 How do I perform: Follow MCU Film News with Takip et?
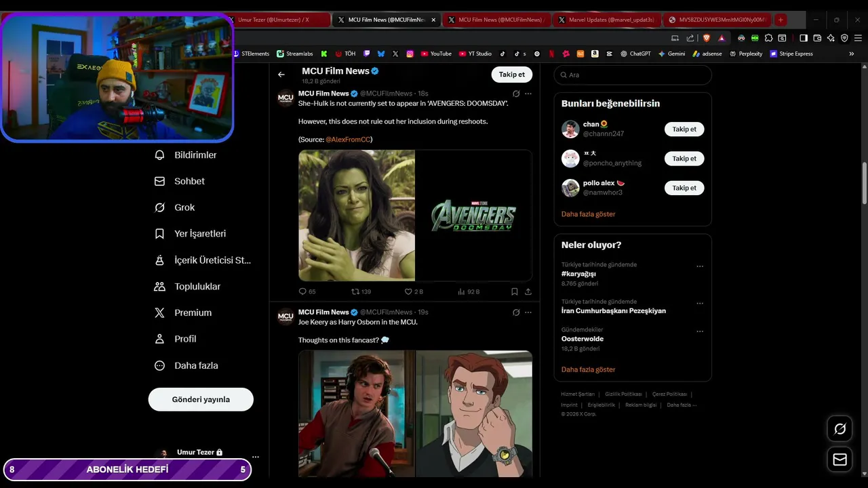coord(512,75)
